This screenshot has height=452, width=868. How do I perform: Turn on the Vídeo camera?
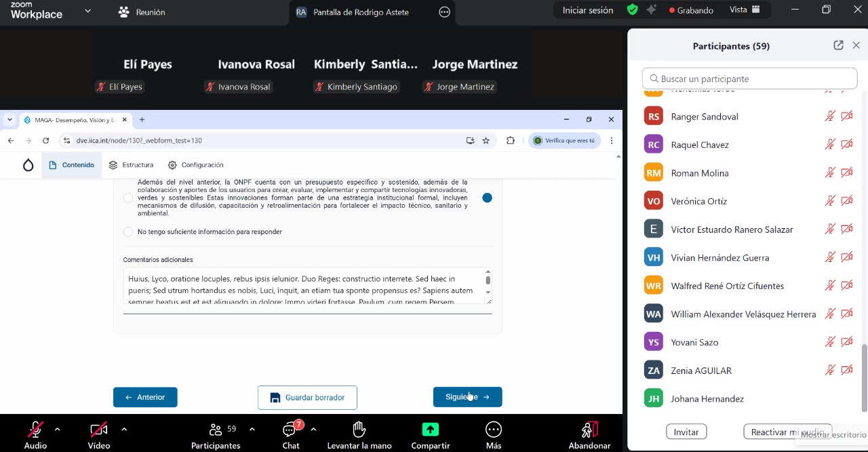pos(98,430)
